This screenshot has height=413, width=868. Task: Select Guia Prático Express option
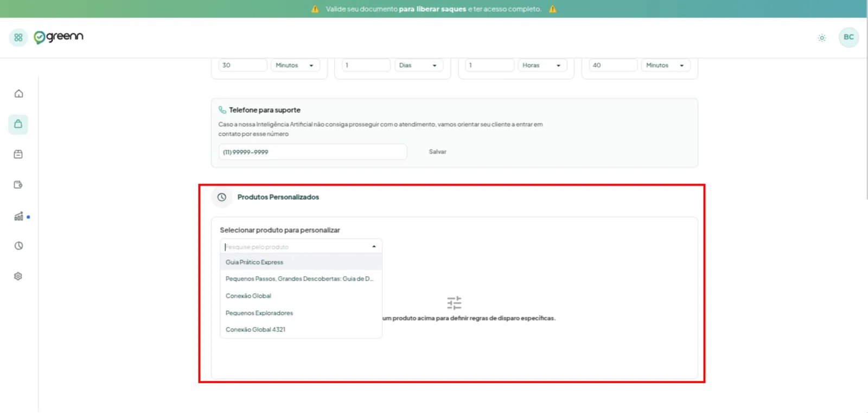tap(301, 262)
